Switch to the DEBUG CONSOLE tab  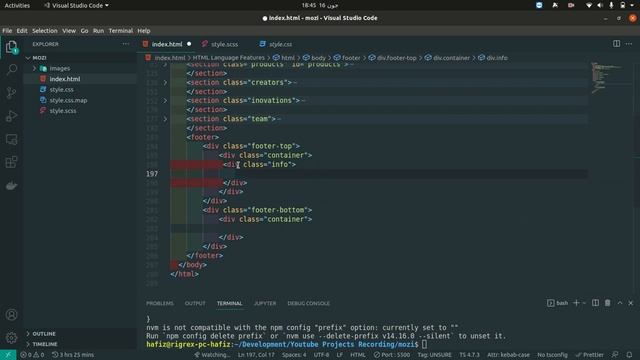(308, 303)
